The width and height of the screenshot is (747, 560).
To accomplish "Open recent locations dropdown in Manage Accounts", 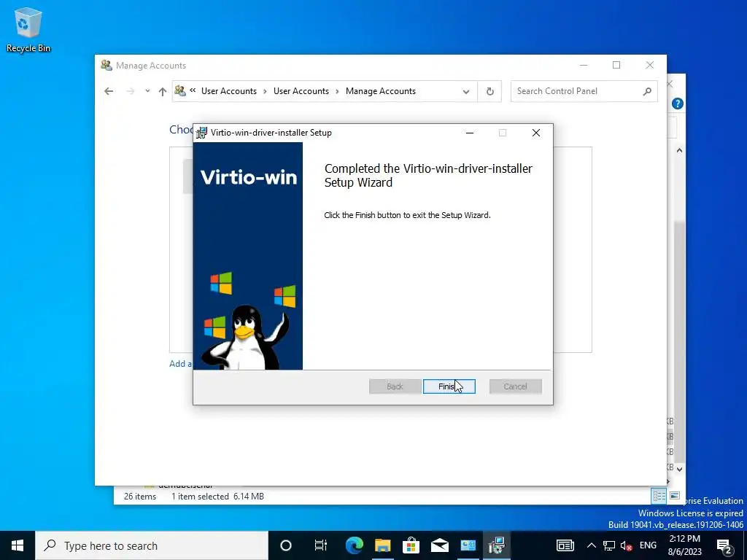I will [x=147, y=91].
